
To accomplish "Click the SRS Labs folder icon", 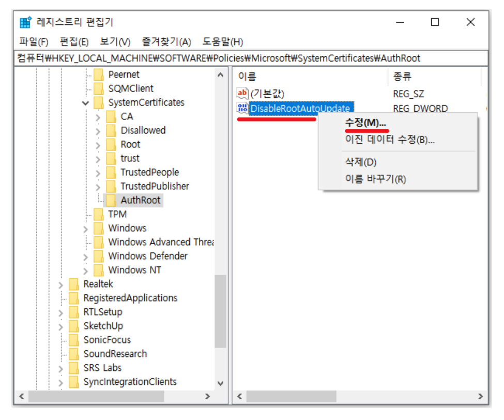I will 73,368.
